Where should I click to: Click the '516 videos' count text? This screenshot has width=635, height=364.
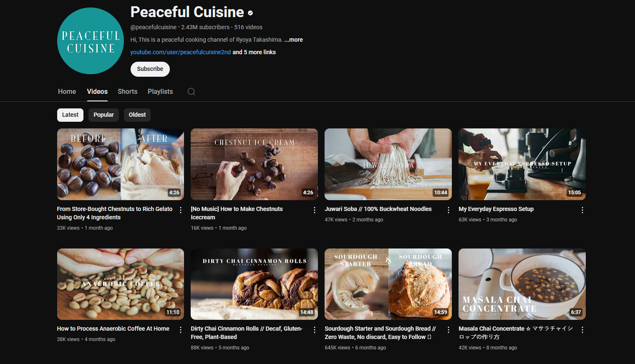[x=248, y=27]
